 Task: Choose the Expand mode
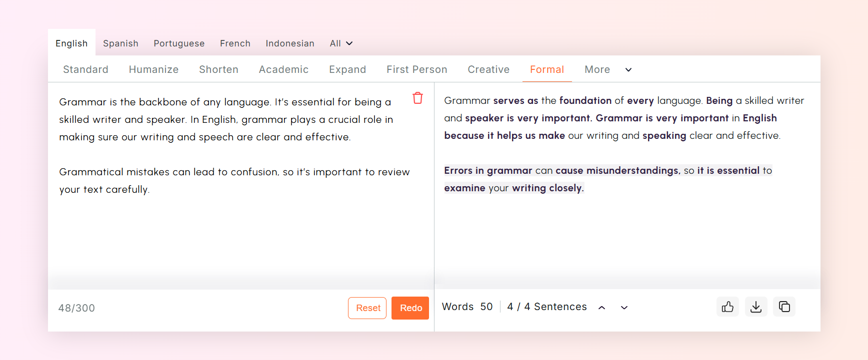pyautogui.click(x=347, y=69)
